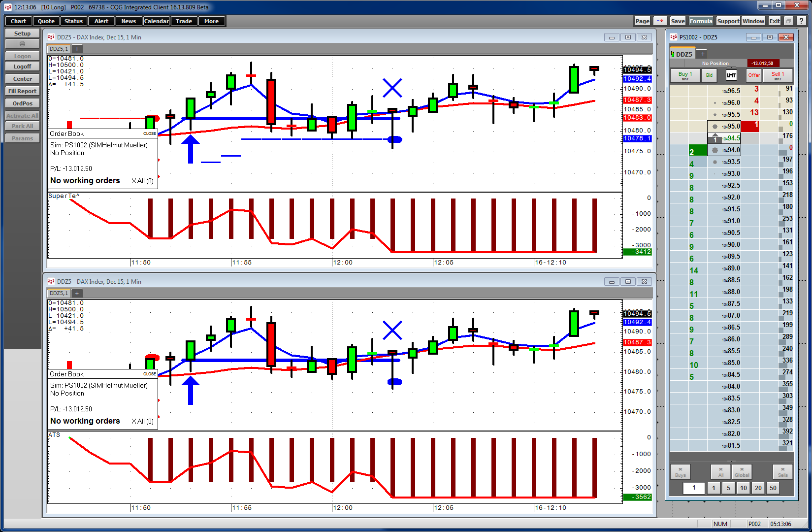The image size is (812, 532).
Task: Select the DDZ5,1 tab in upper chart
Action: (59, 49)
